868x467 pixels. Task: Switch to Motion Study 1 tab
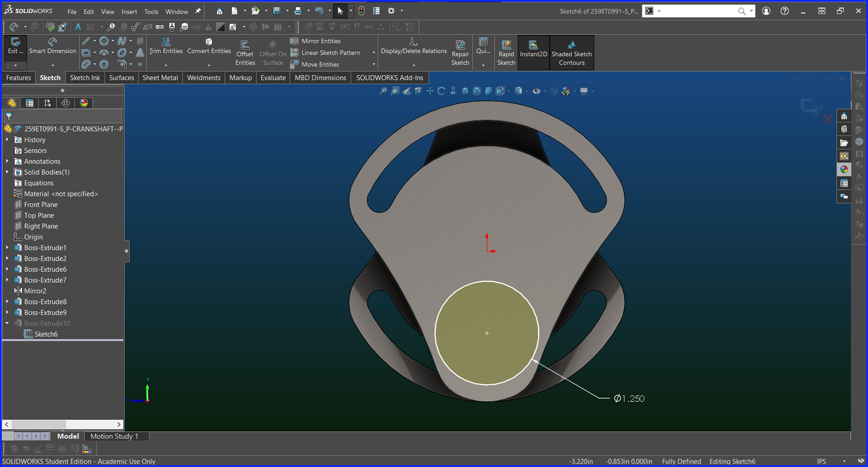(x=114, y=436)
